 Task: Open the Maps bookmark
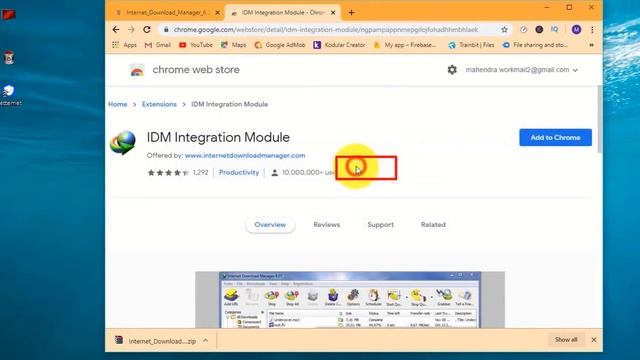[x=233, y=45]
